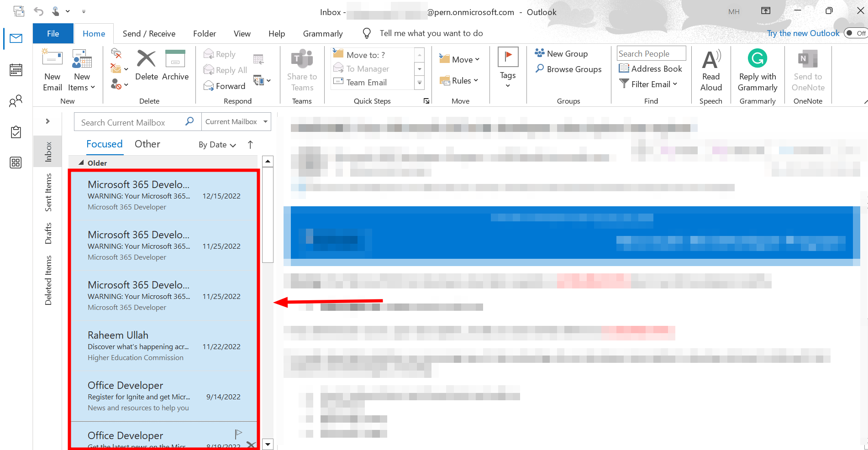Viewport: 868px width, 450px height.
Task: Open the Address Book
Action: (x=651, y=68)
